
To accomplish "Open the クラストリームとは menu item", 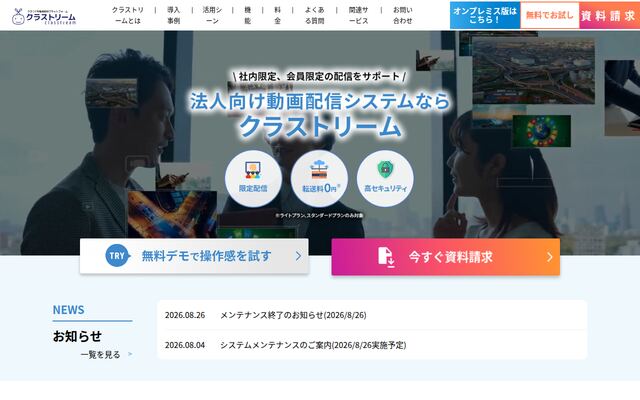I will coord(128,15).
